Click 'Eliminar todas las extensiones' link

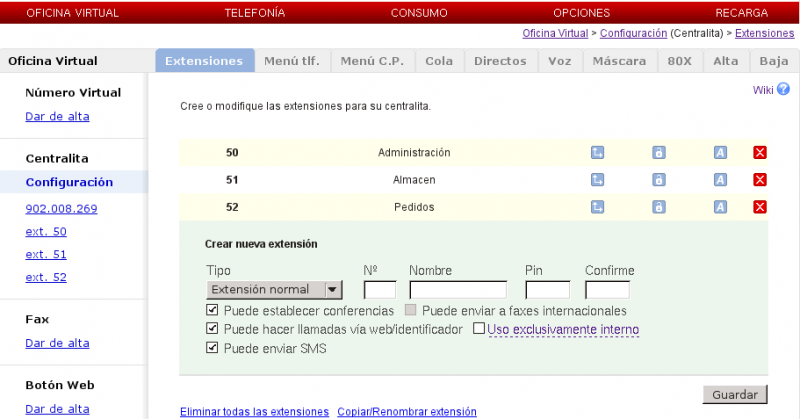point(254,412)
